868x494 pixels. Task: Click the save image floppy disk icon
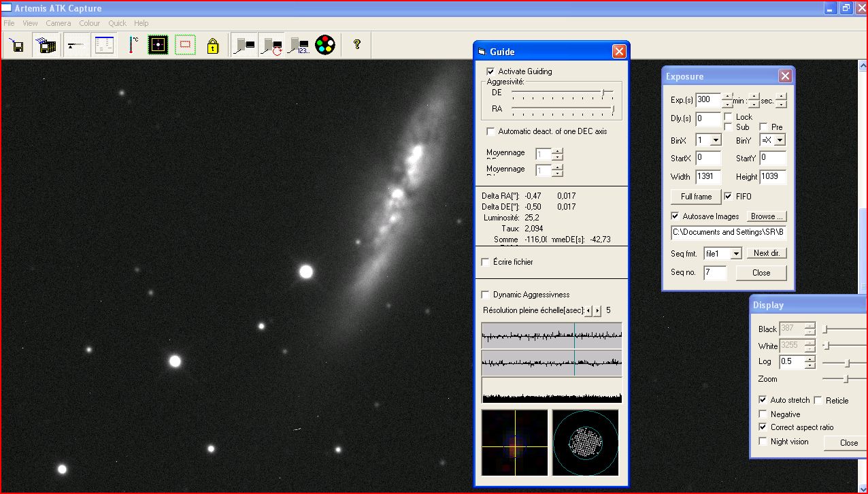(x=18, y=46)
